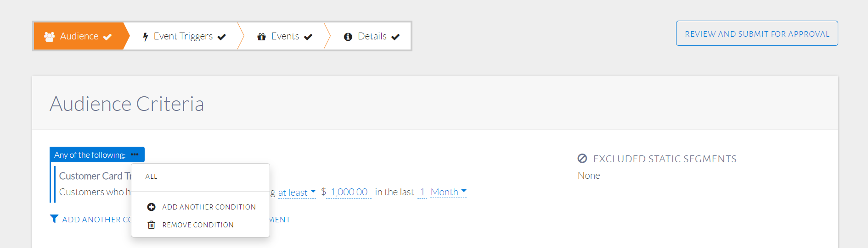The width and height of the screenshot is (868, 248).
Task: Click the info icon beside Details
Action: click(x=348, y=37)
